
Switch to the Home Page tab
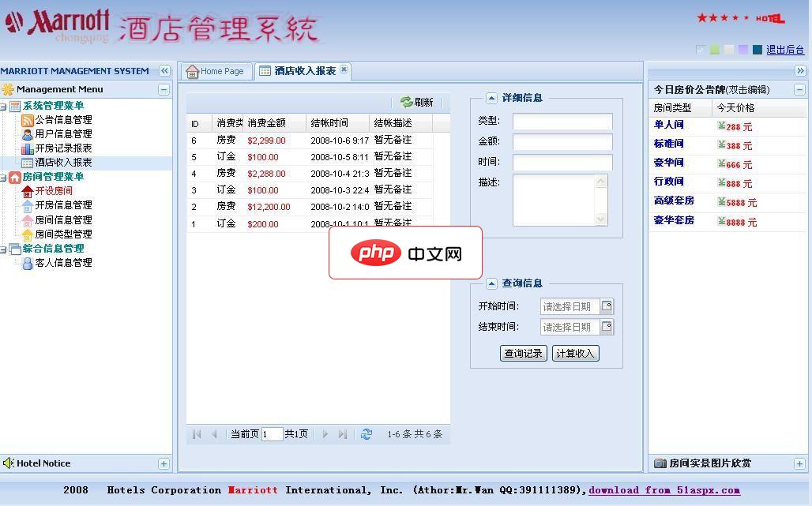click(x=216, y=70)
